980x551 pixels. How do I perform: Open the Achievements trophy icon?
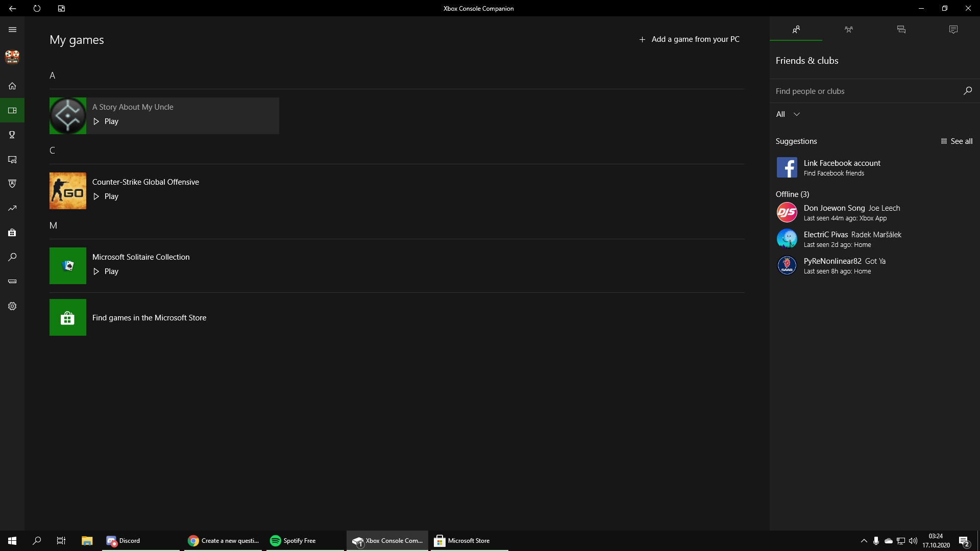(x=12, y=135)
